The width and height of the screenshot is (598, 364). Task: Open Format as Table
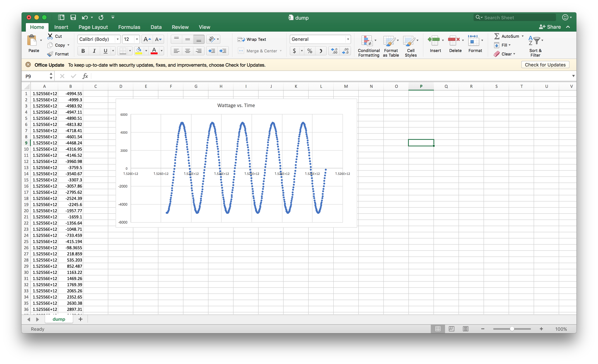(x=391, y=46)
